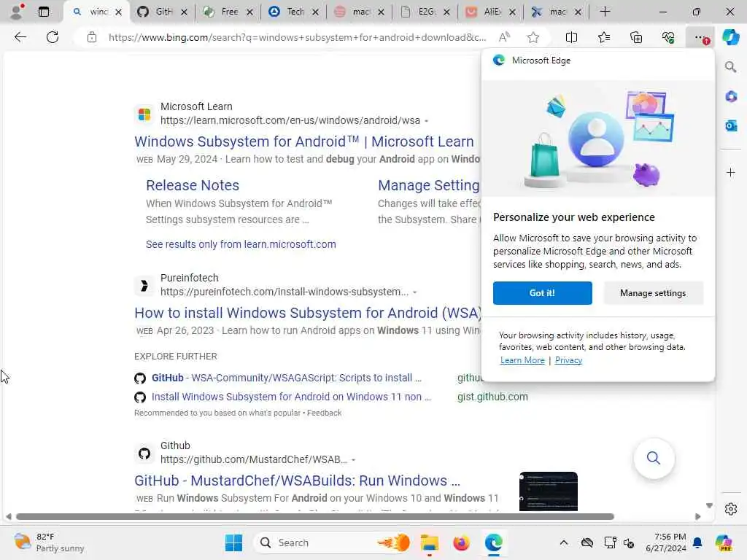
Task: Open Settings and more ellipsis menu
Action: pos(700,37)
